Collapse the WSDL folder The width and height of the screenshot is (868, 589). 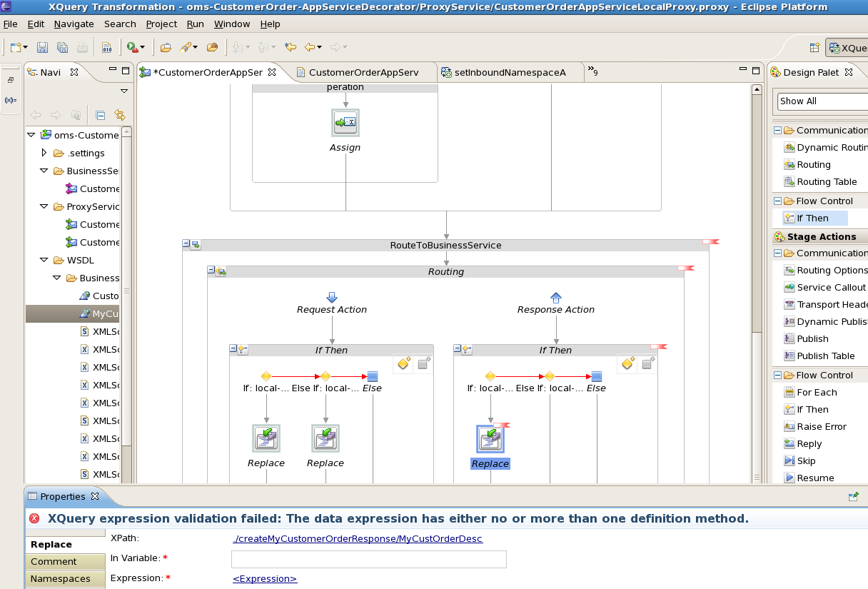click(x=44, y=260)
